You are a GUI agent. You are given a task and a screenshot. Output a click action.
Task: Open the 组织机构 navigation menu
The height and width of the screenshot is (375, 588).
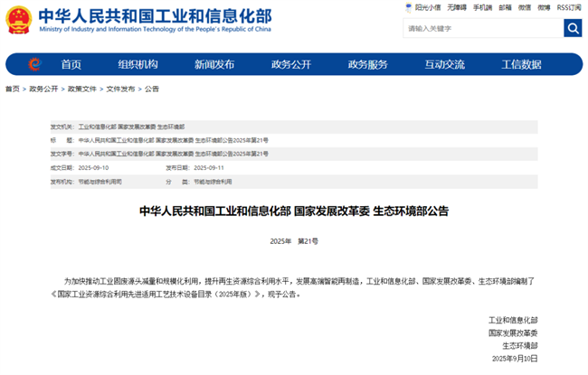pyautogui.click(x=138, y=64)
